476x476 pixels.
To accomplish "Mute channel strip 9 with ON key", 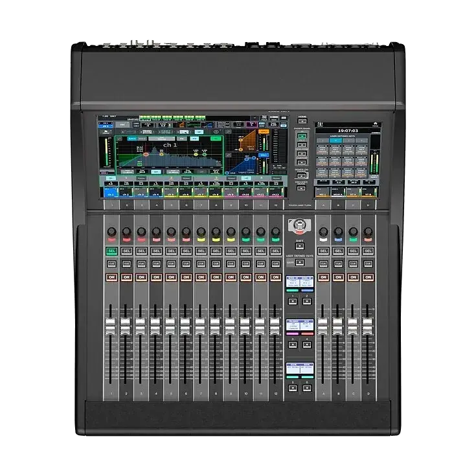I will coord(231,277).
